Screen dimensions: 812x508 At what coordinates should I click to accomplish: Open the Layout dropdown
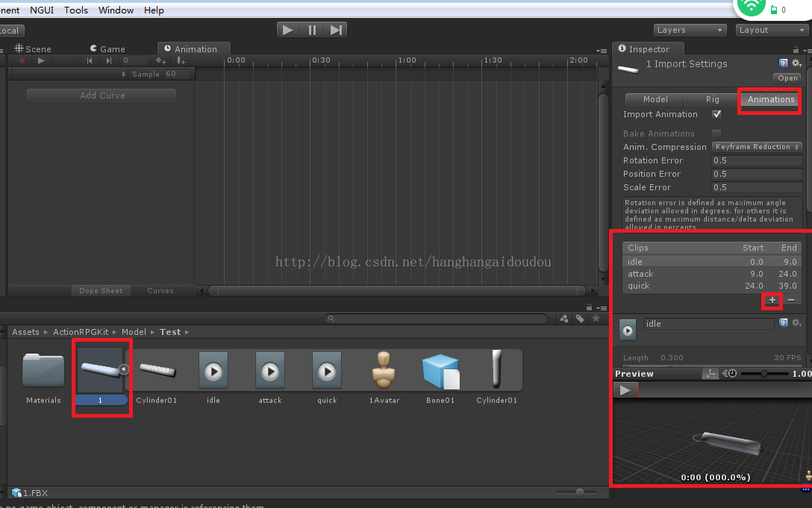click(x=771, y=30)
